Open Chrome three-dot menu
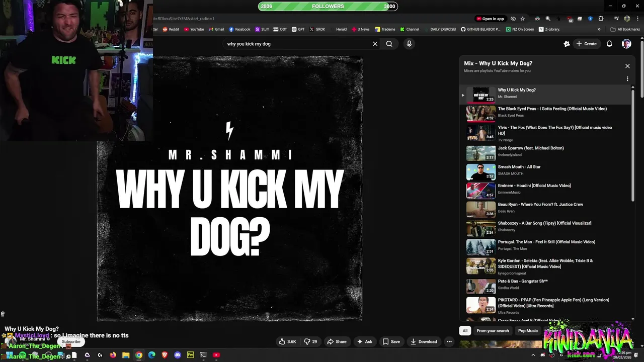Screen dimensions: 644x362 [637, 19]
